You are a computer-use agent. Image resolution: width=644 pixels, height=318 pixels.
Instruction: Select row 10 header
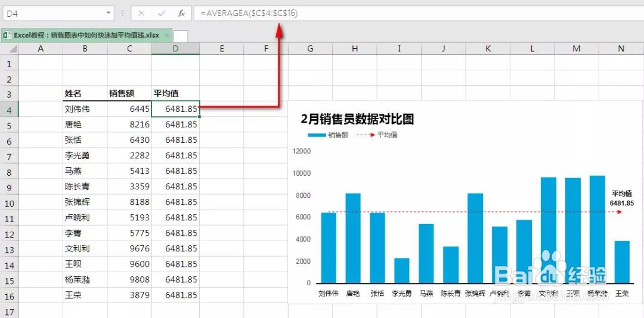point(10,203)
